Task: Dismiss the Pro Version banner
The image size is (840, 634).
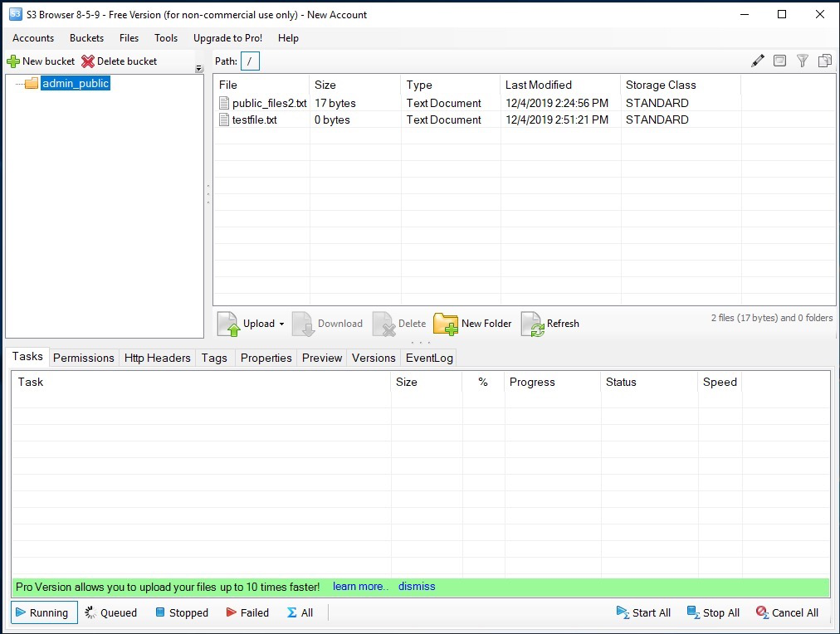Action: coord(417,587)
